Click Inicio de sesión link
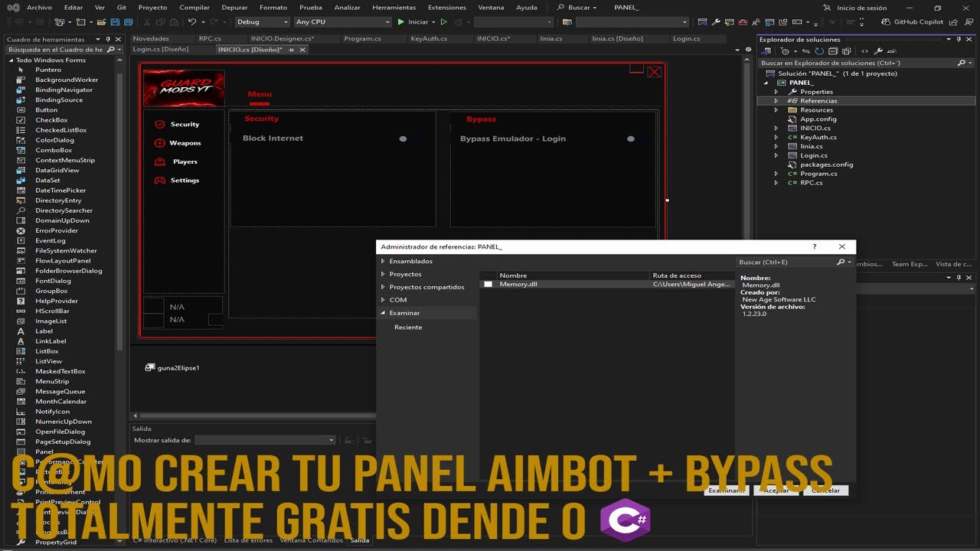 862,8
